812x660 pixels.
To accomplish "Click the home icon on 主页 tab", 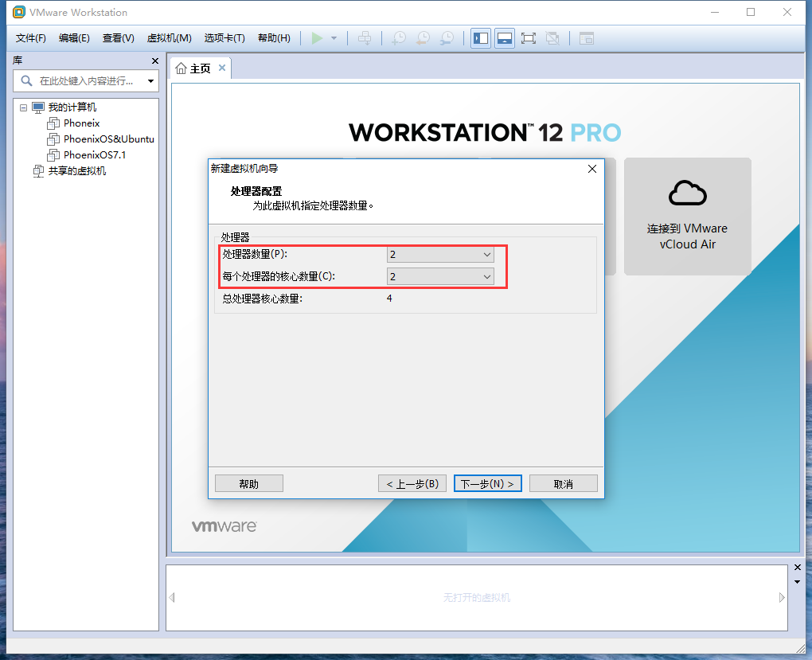I will click(x=181, y=68).
